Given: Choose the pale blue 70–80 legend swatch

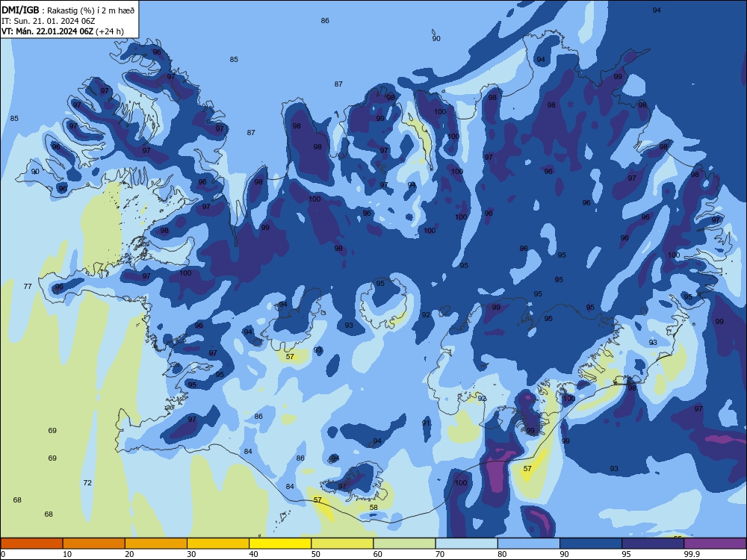Looking at the screenshot, I should click(466, 544).
